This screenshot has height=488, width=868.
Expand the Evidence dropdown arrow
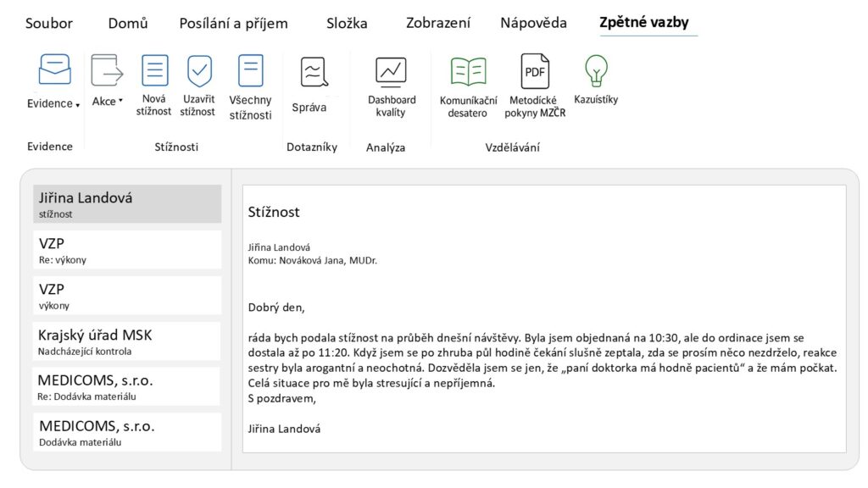(78, 105)
